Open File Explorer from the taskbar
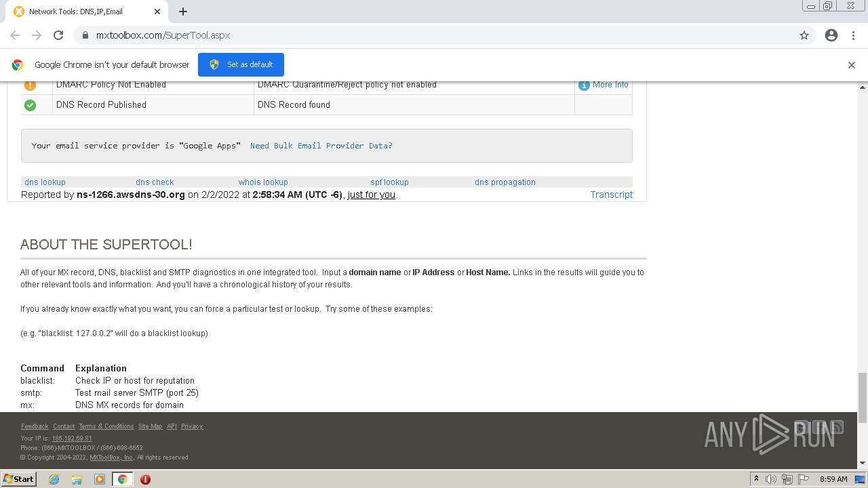Image resolution: width=868 pixels, height=488 pixels. tap(77, 479)
